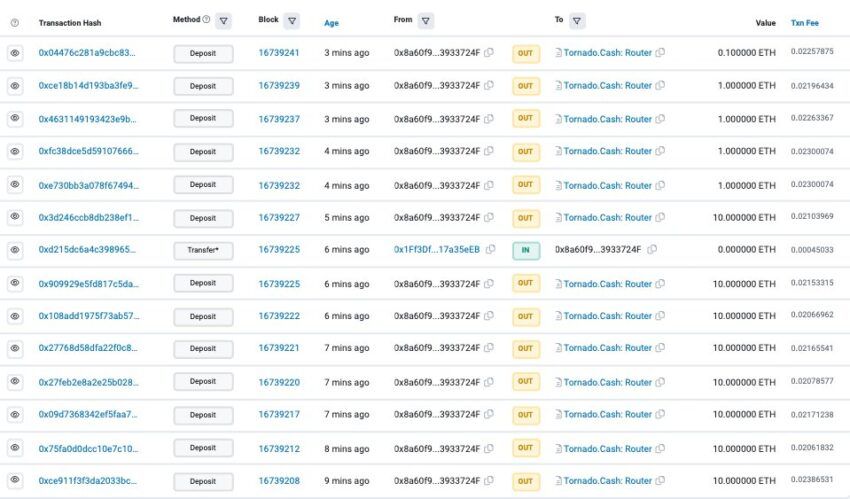Click the OUT badge in block 16739220 row
850x499 pixels.
[526, 381]
